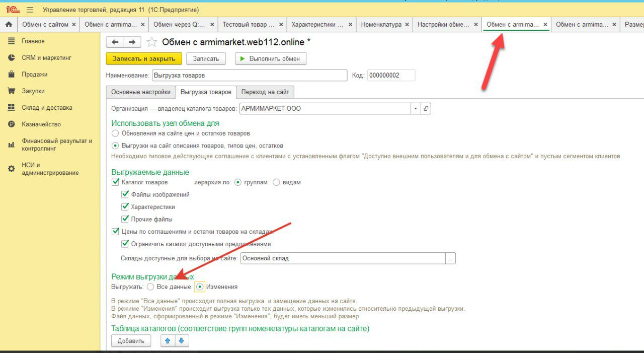Switch to Основные настройки tab
The height and width of the screenshot is (353, 644).
pyautogui.click(x=141, y=92)
